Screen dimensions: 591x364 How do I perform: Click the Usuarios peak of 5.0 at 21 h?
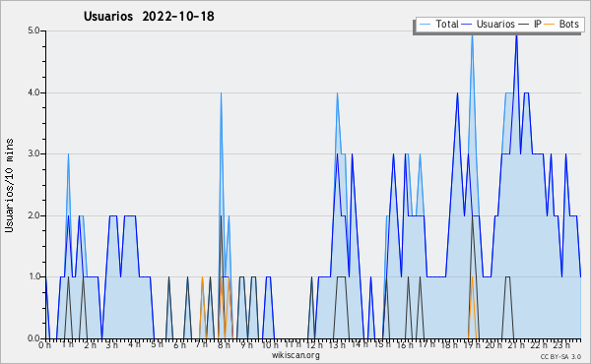[516, 35]
